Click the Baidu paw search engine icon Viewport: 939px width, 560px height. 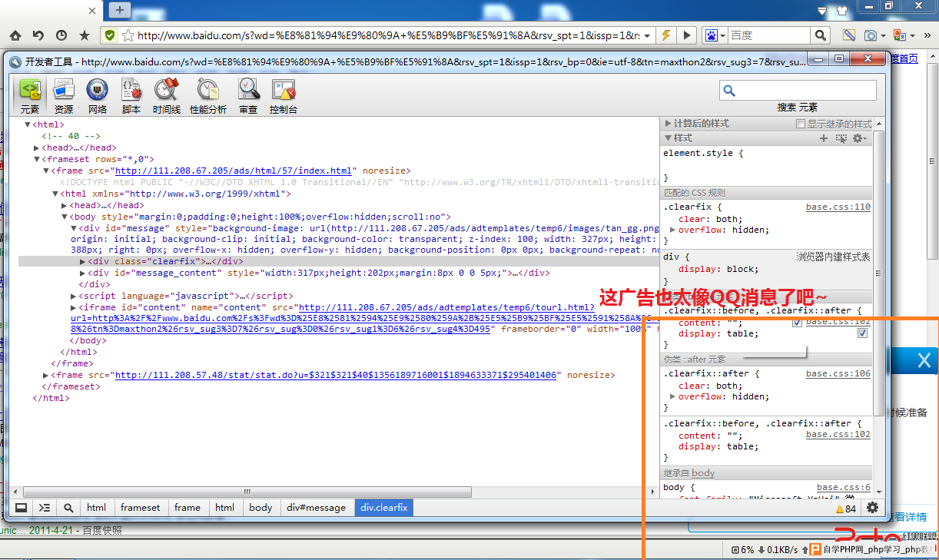pos(712,35)
